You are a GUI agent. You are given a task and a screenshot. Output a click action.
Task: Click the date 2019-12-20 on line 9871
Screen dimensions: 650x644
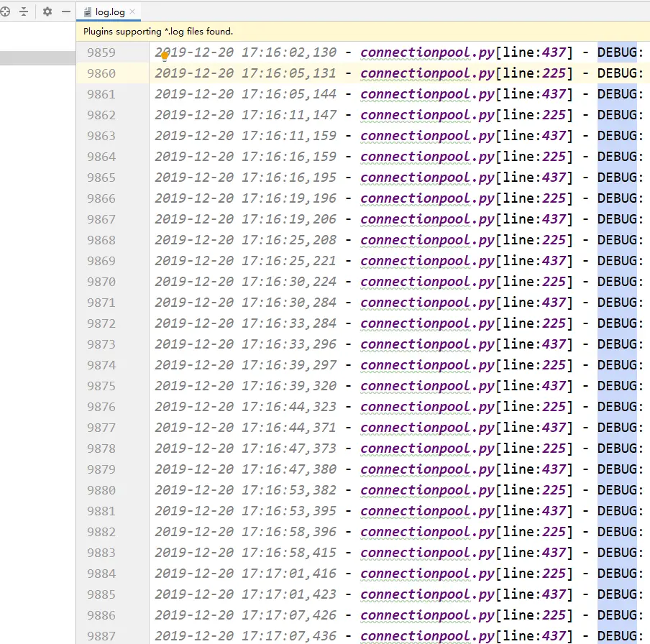pos(194,303)
